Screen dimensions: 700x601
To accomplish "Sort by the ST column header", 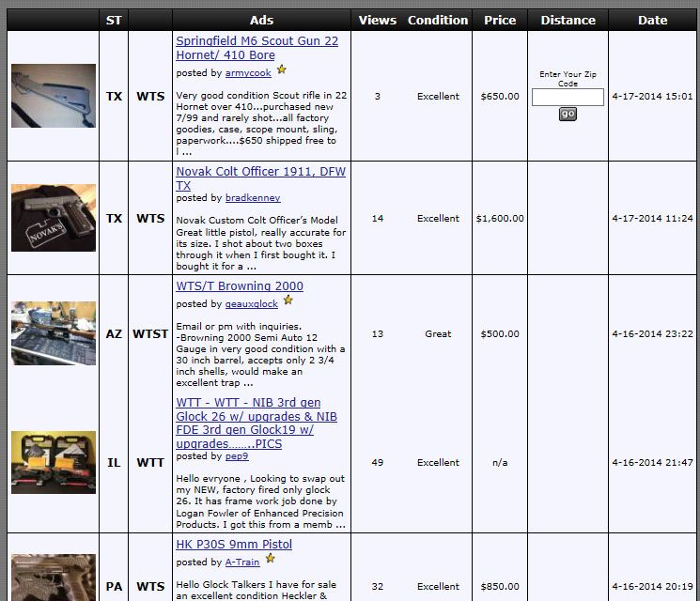I will point(114,21).
